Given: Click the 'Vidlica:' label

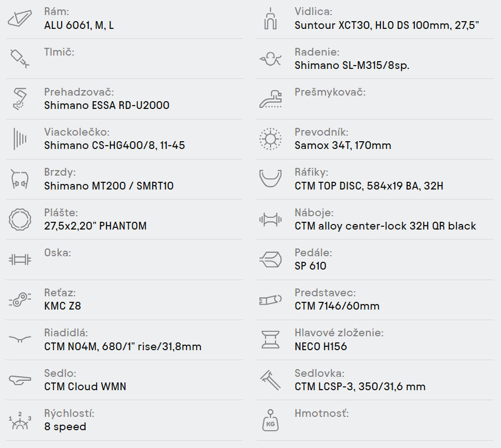Looking at the screenshot, I should [313, 12].
